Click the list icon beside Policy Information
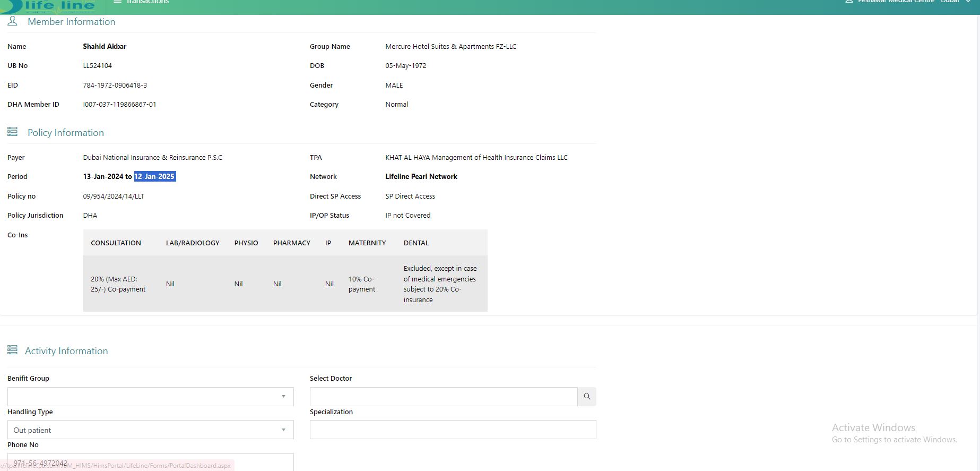Screen dimensions: 980x471 13,132
